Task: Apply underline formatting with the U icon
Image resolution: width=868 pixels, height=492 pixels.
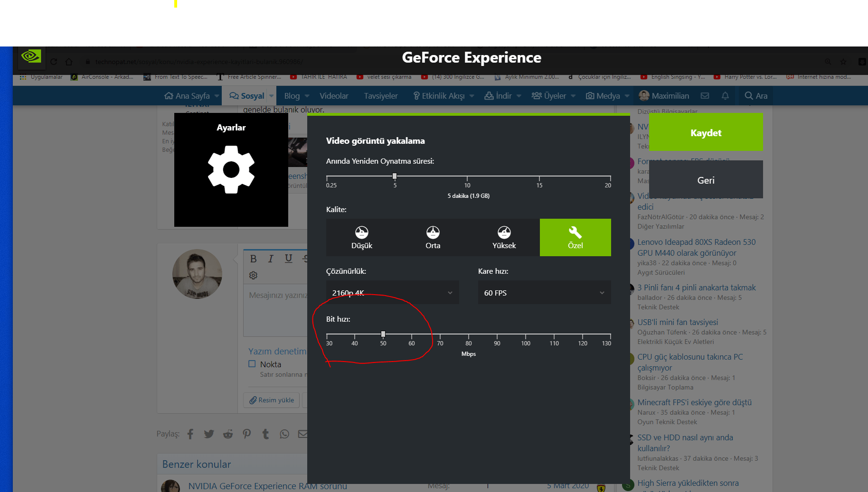Action: click(288, 259)
